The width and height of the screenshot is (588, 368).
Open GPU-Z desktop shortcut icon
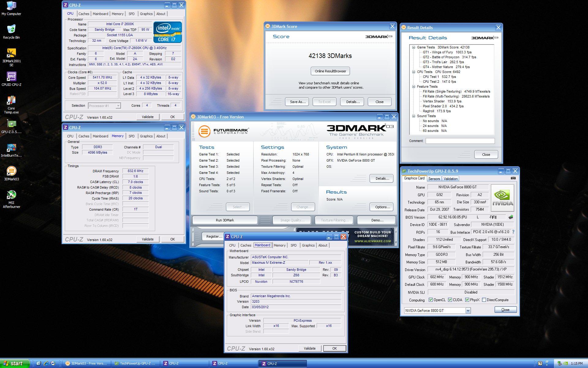click(x=11, y=127)
